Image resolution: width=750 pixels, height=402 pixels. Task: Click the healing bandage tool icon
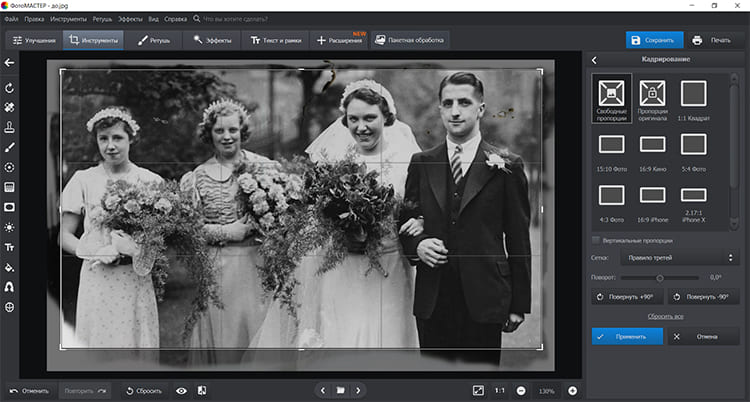pos(10,107)
